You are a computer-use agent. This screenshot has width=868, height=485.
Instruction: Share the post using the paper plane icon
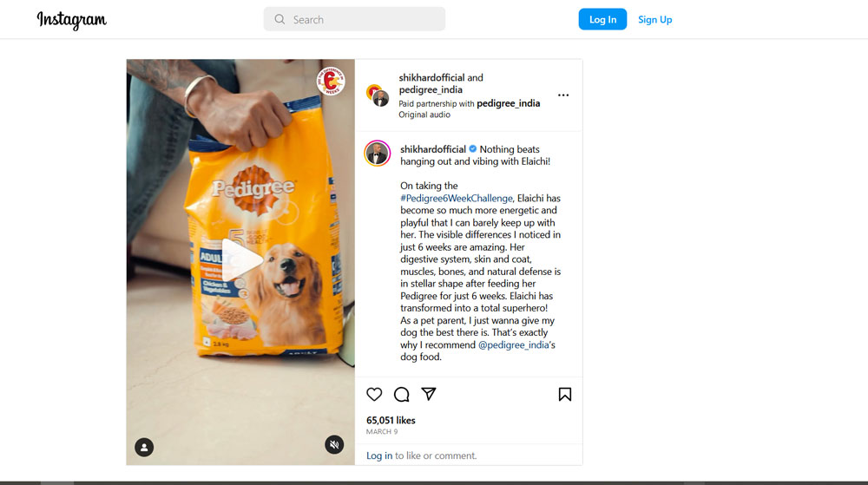(429, 394)
